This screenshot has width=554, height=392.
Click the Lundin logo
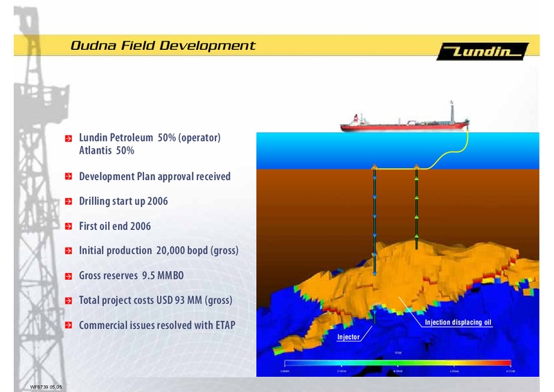[x=482, y=52]
